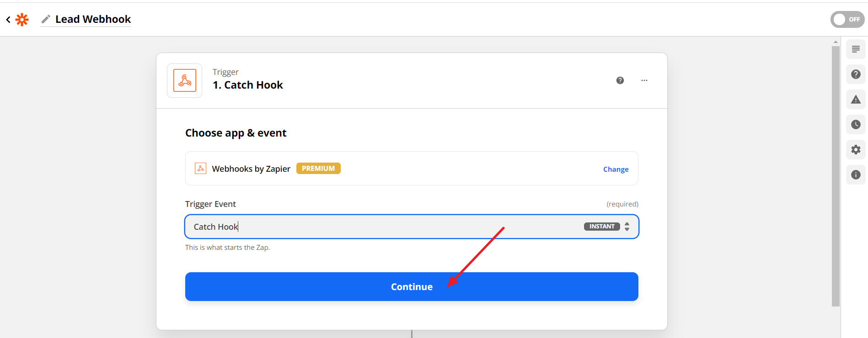Open the Help question mark in sidebar
The width and height of the screenshot is (868, 338).
(856, 74)
